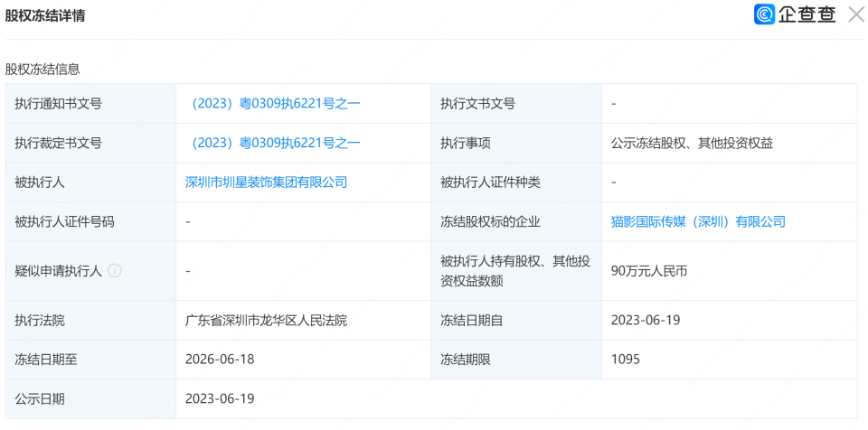Click the 冻结日期至 label
This screenshot has height=430, width=868.
46,360
